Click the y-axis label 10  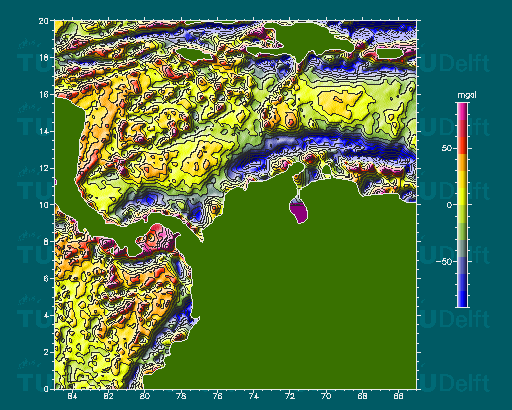pos(44,205)
